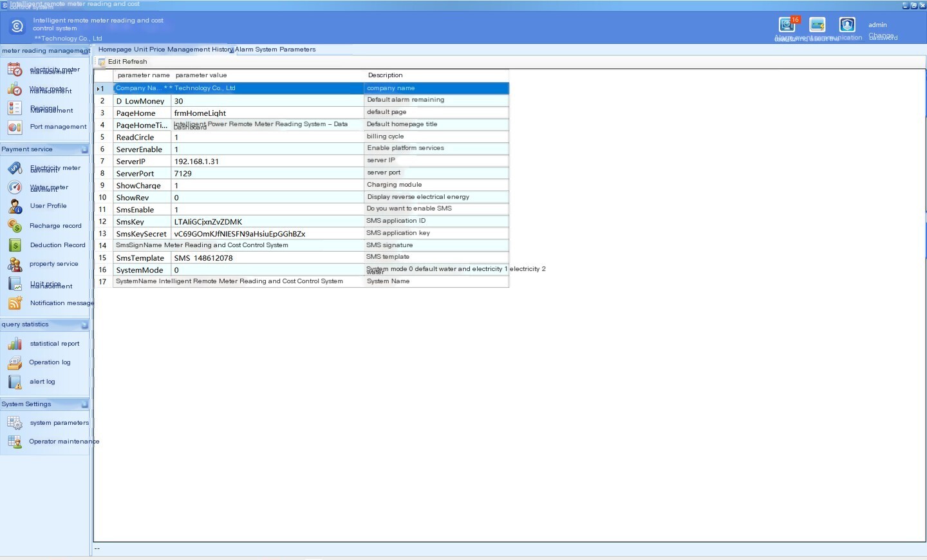Open property service icon
Viewport: 927px width, 560px height.
(15, 264)
